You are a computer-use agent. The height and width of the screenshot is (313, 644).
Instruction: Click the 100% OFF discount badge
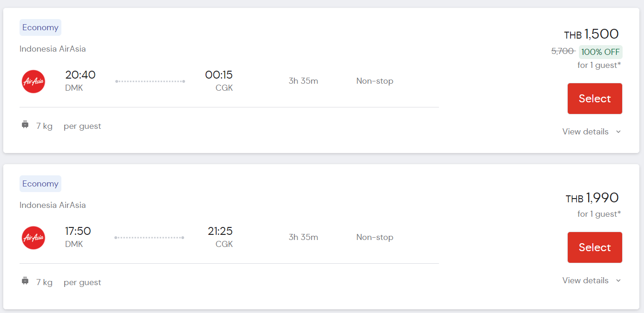tap(600, 52)
